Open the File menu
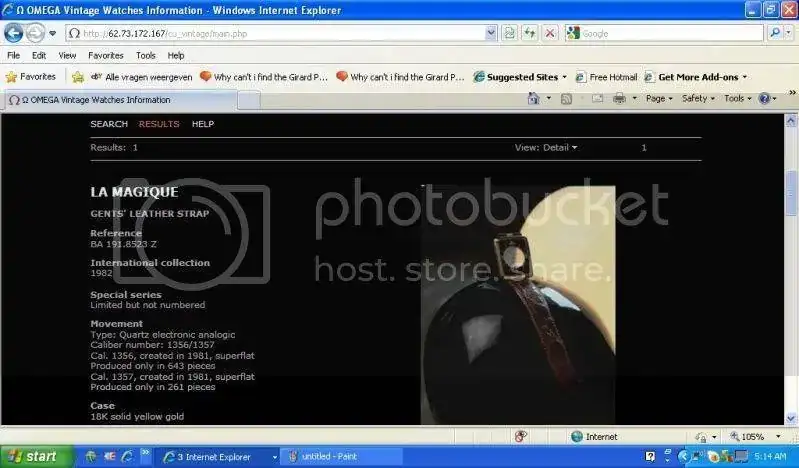 click(x=14, y=56)
